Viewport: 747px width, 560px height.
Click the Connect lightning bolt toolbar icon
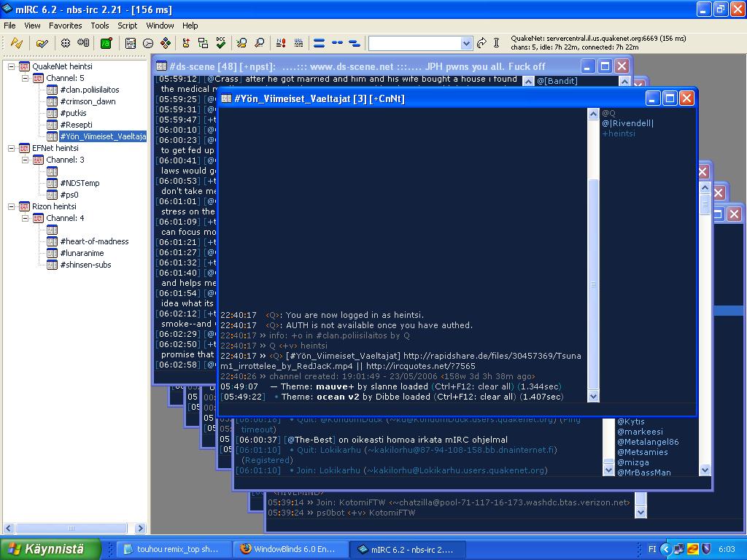point(17,43)
